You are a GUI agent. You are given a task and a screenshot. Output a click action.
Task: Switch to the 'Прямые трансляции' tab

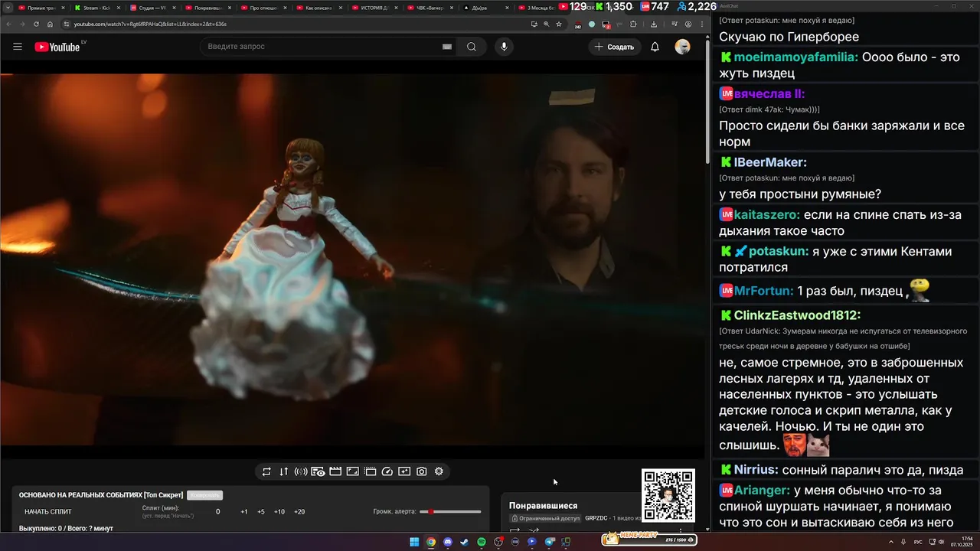coord(41,8)
